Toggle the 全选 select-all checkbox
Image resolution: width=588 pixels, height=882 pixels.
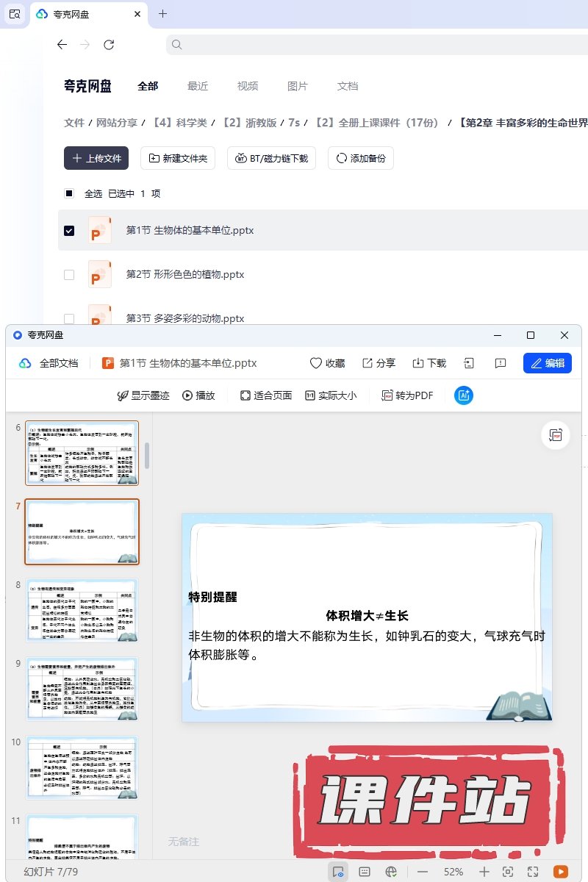point(69,194)
